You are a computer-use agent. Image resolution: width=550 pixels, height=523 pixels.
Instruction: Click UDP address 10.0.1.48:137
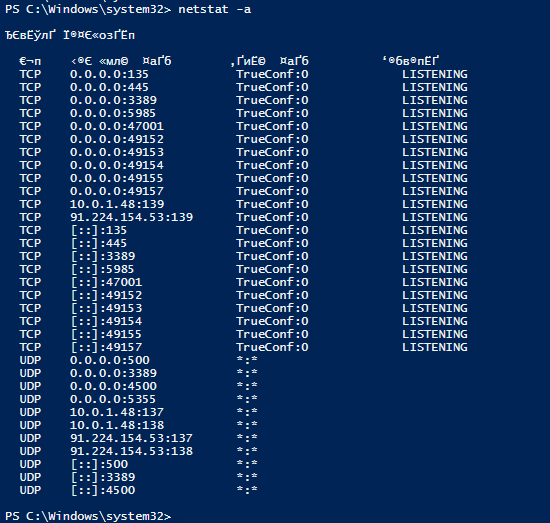117,412
